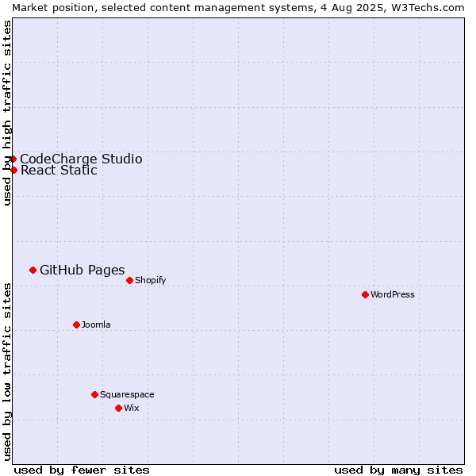Image resolution: width=476 pixels, height=476 pixels.
Task: Select the 'WordPress' label text
Action: 393,294
